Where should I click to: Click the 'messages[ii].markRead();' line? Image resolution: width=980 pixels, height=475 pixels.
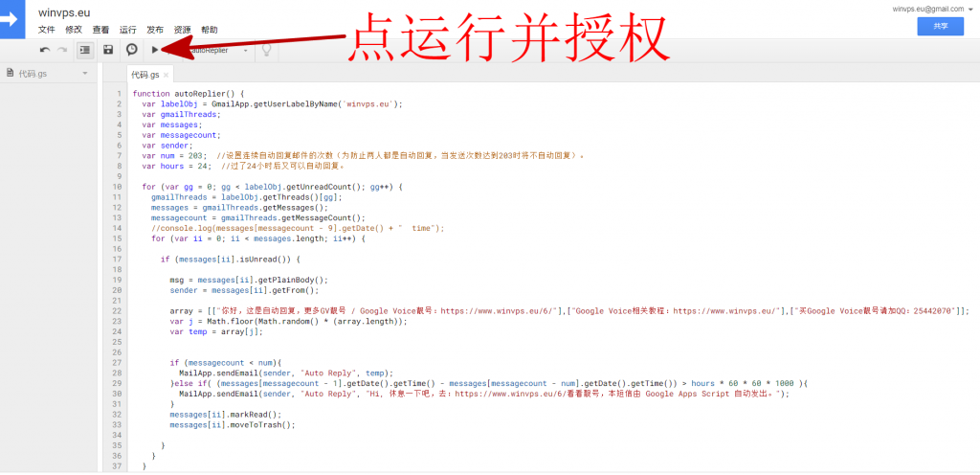226,415
